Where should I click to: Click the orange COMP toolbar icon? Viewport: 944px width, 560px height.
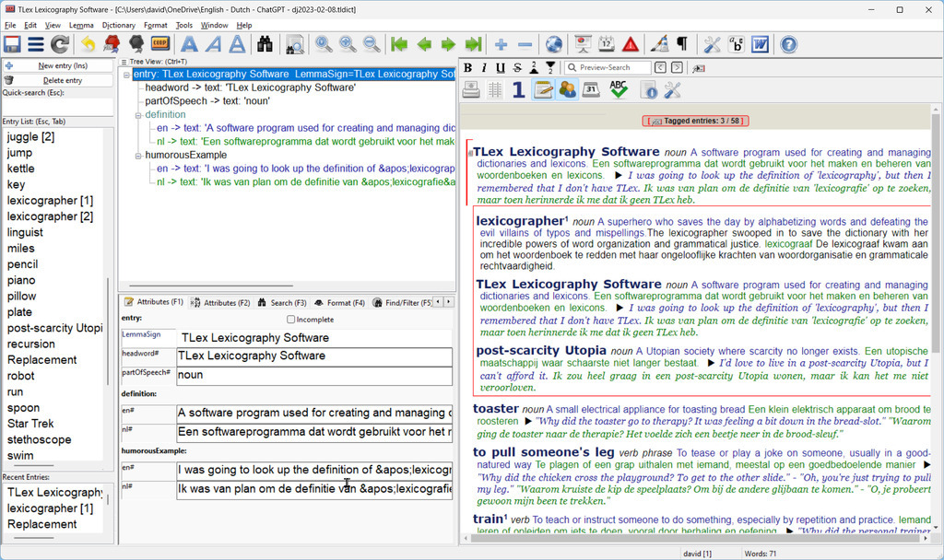pyautogui.click(x=160, y=44)
